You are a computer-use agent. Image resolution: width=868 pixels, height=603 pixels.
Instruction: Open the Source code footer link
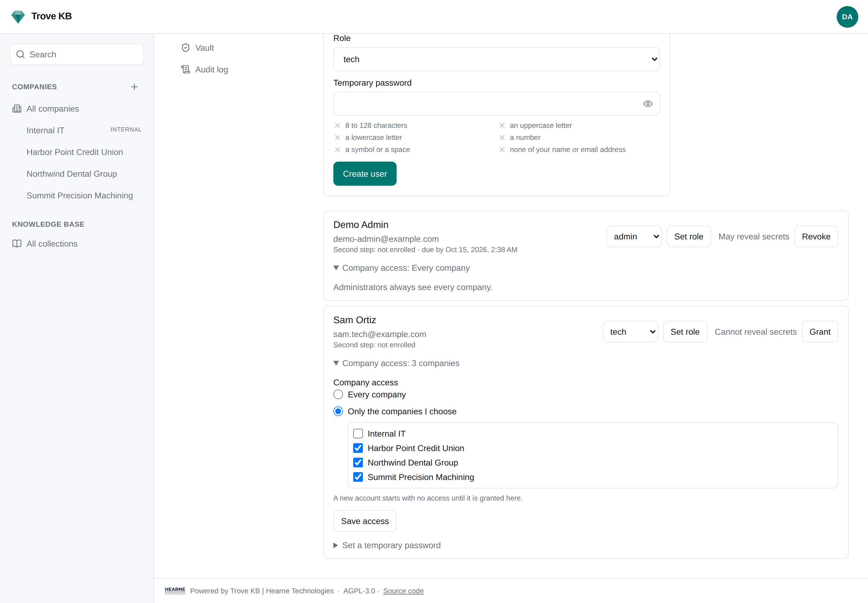tap(403, 591)
